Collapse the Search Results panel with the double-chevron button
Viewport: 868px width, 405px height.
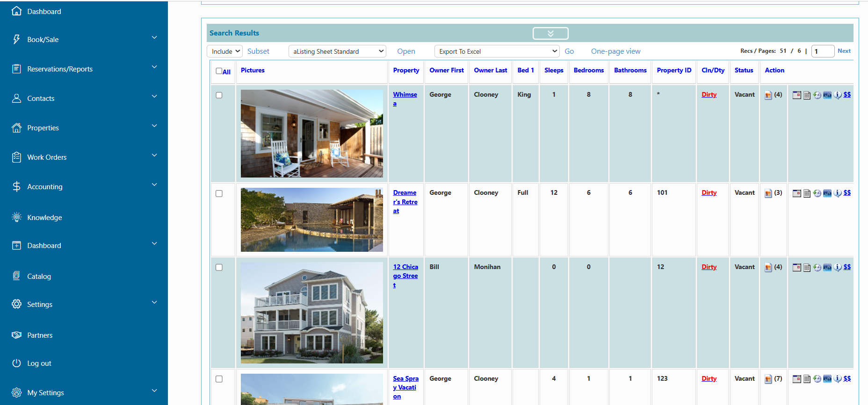(x=550, y=33)
